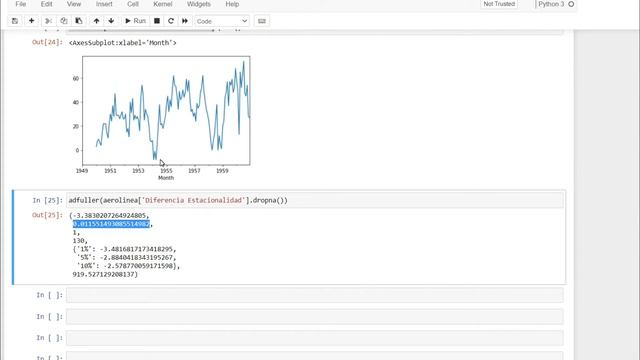The image size is (640, 360).
Task: Open the File menu
Action: tap(20, 4)
